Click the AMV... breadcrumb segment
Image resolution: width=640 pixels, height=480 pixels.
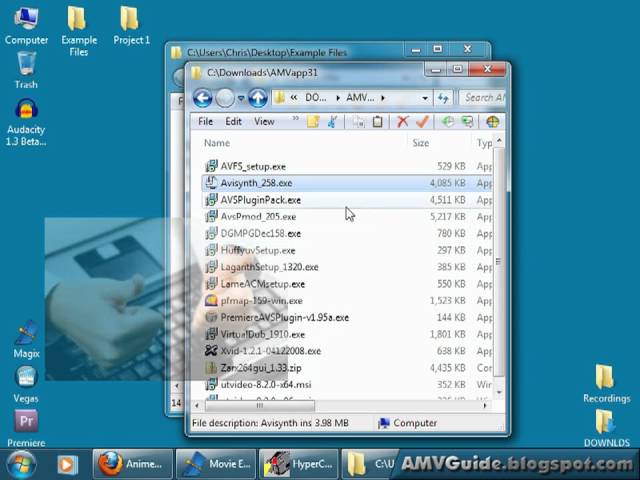[360, 98]
